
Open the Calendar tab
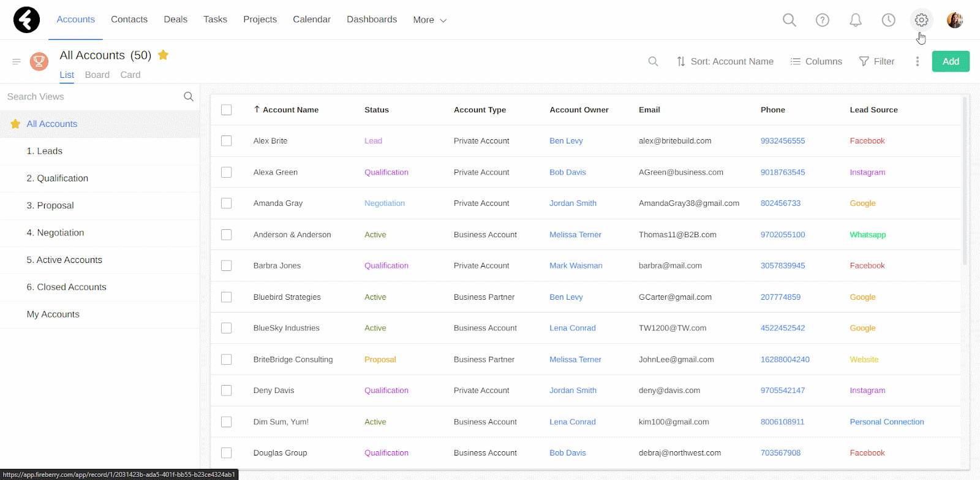coord(312,20)
